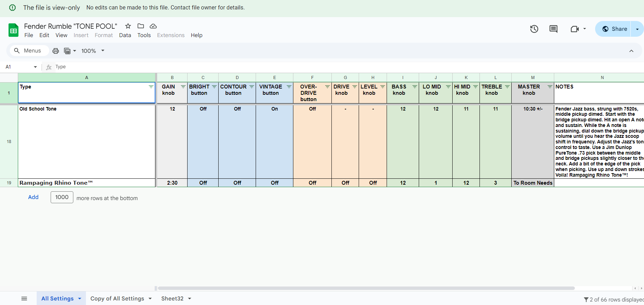This screenshot has width=644, height=305.
Task: Open the OVER-DRIVE button column filter
Action: coord(327,87)
